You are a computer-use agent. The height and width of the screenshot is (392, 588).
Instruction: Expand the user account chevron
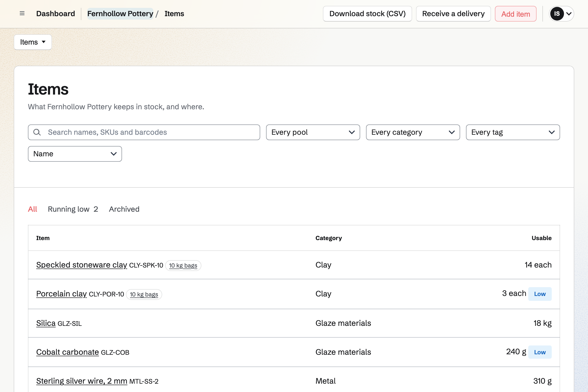[x=569, y=13]
